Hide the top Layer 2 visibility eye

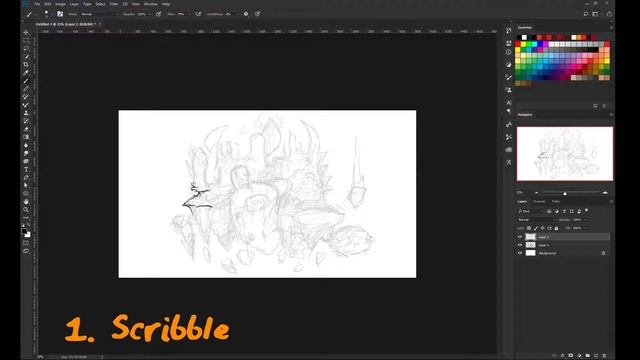coord(520,237)
